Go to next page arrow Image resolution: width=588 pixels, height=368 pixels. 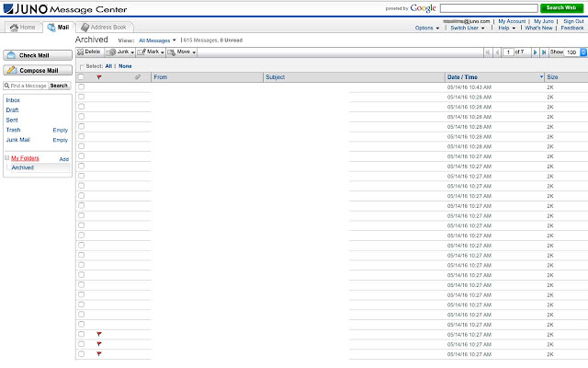(535, 52)
